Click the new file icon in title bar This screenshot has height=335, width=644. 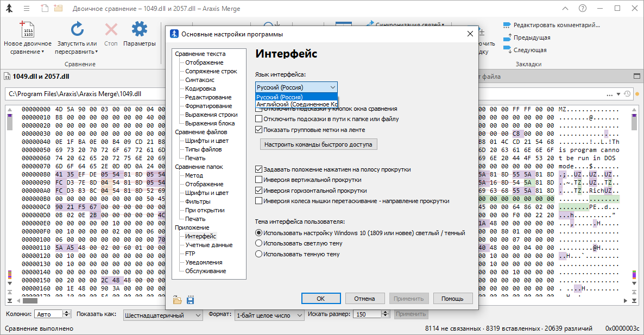45,8
